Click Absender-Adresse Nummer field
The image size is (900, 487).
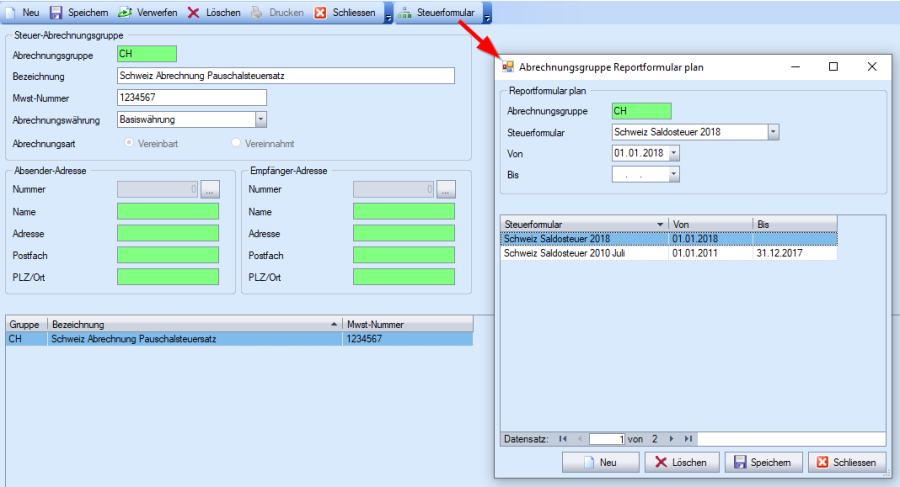(x=157, y=189)
